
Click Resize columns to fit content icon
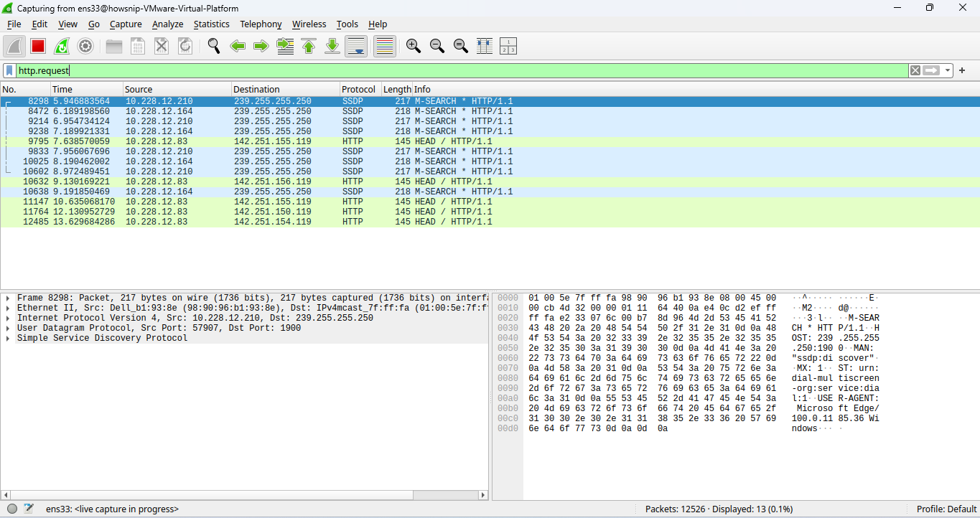click(x=485, y=46)
